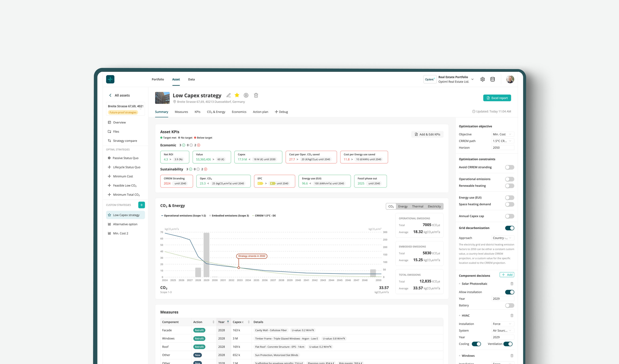Click the Optiml plus logo icon
This screenshot has height=364, width=619.
pyautogui.click(x=110, y=79)
